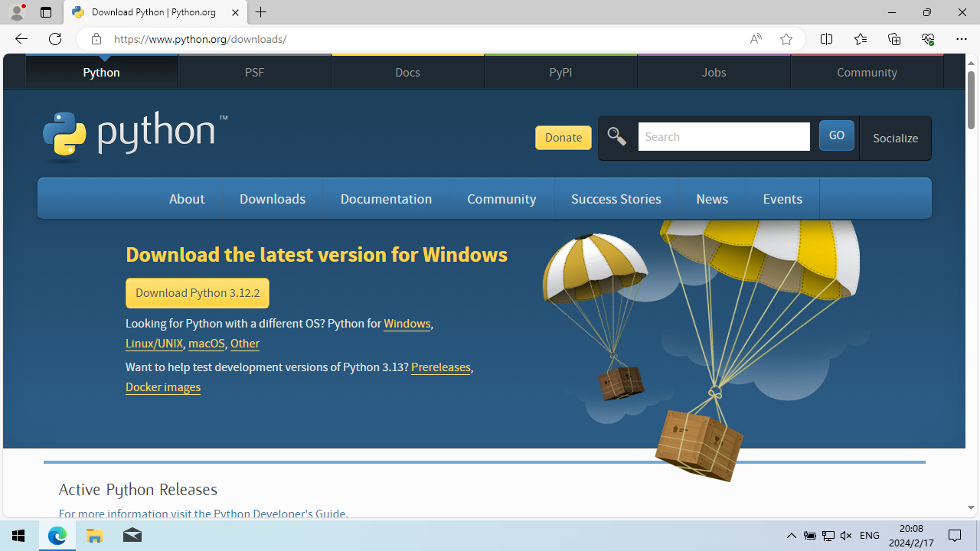Click the address bar URL
Screen dimensions: 980x551
[x=200, y=39]
